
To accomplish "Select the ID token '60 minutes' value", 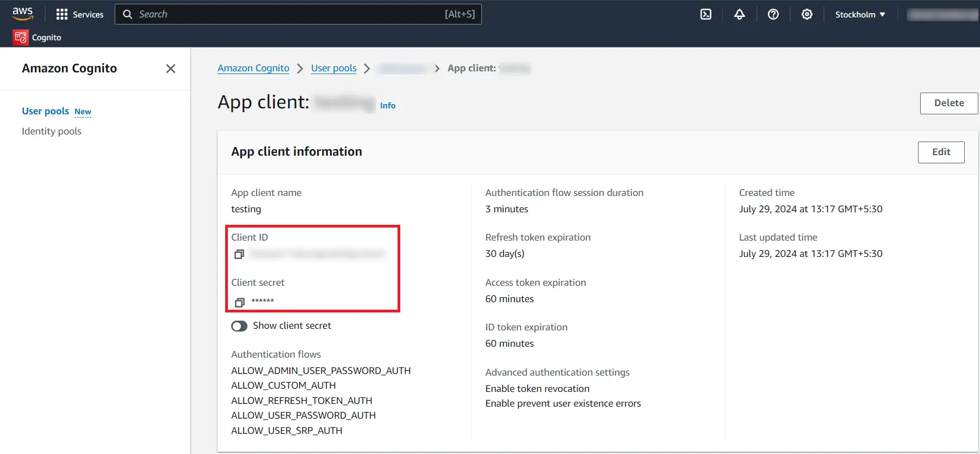I will [510, 343].
